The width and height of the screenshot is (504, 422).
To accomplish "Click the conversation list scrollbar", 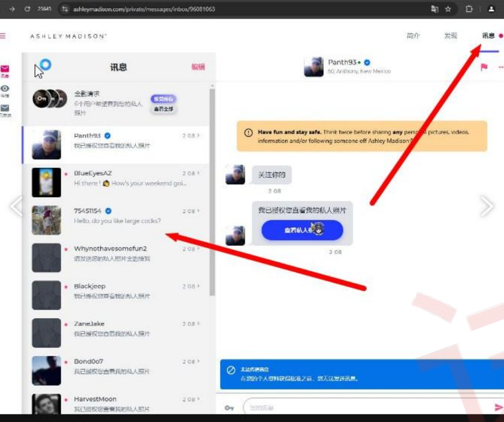I will (212, 191).
